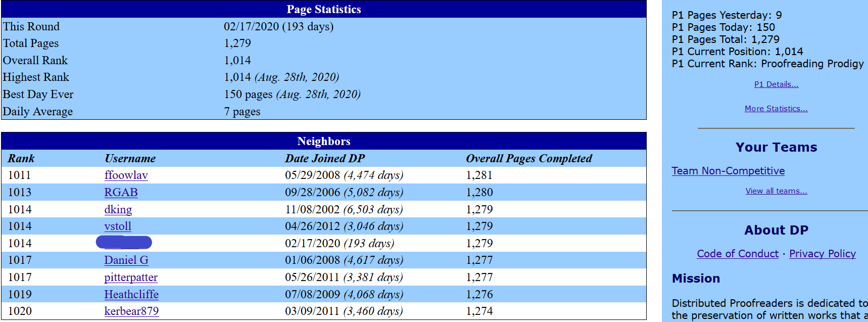The image size is (868, 322).
Task: Click the pitterpatter username link
Action: tap(131, 278)
